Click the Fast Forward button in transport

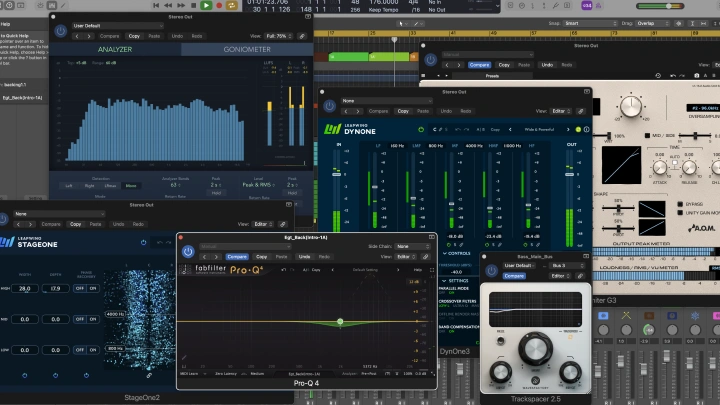pos(181,5)
